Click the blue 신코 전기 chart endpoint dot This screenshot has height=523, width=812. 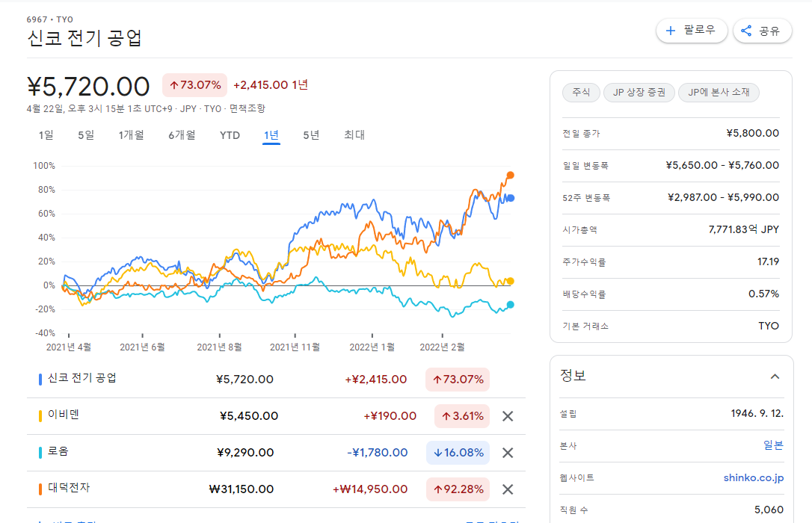tap(511, 198)
